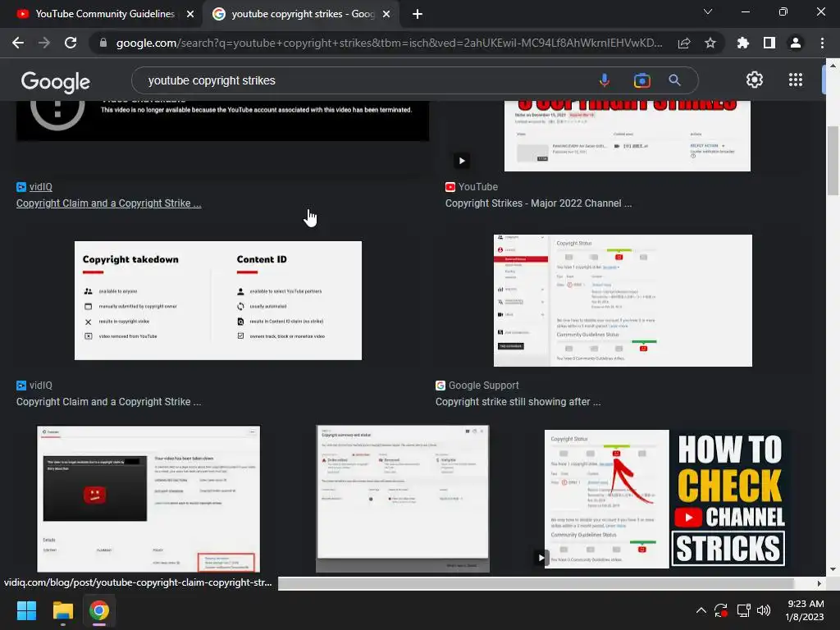Screen dimensions: 840x630
Task: Open Google Support source label
Action: [483, 386]
